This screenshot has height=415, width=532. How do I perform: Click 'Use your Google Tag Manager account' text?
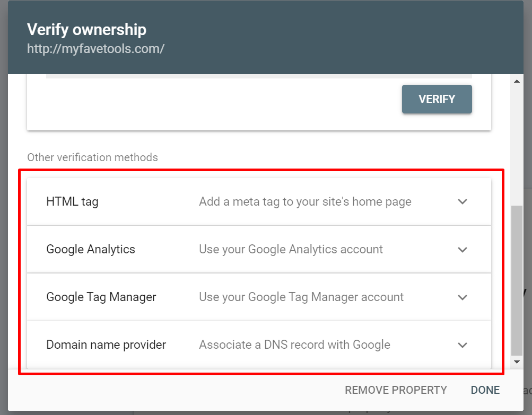pyautogui.click(x=301, y=297)
